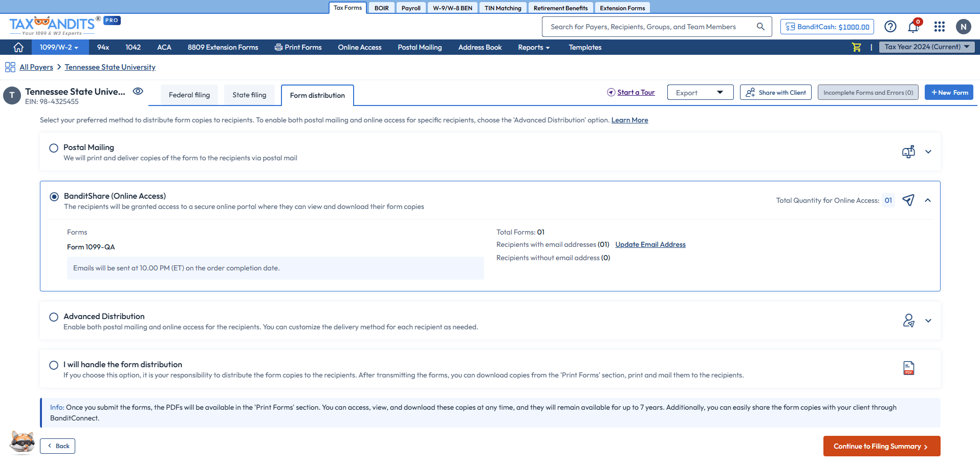Open the Reports dropdown menu
This screenshot has height=464, width=980.
click(534, 47)
